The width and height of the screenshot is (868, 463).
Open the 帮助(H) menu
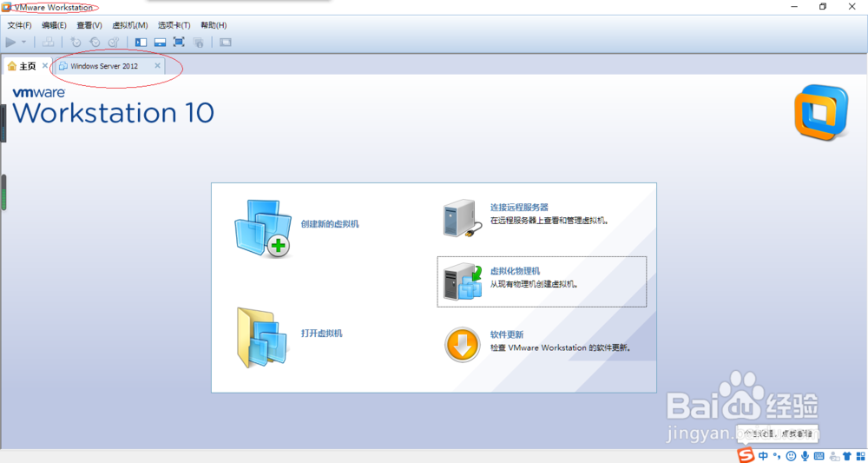coord(214,25)
